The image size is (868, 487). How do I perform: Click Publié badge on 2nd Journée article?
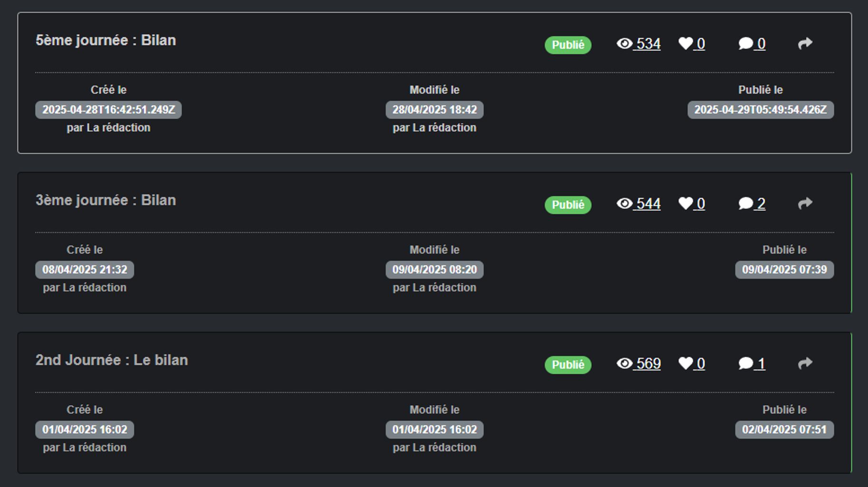(x=568, y=364)
